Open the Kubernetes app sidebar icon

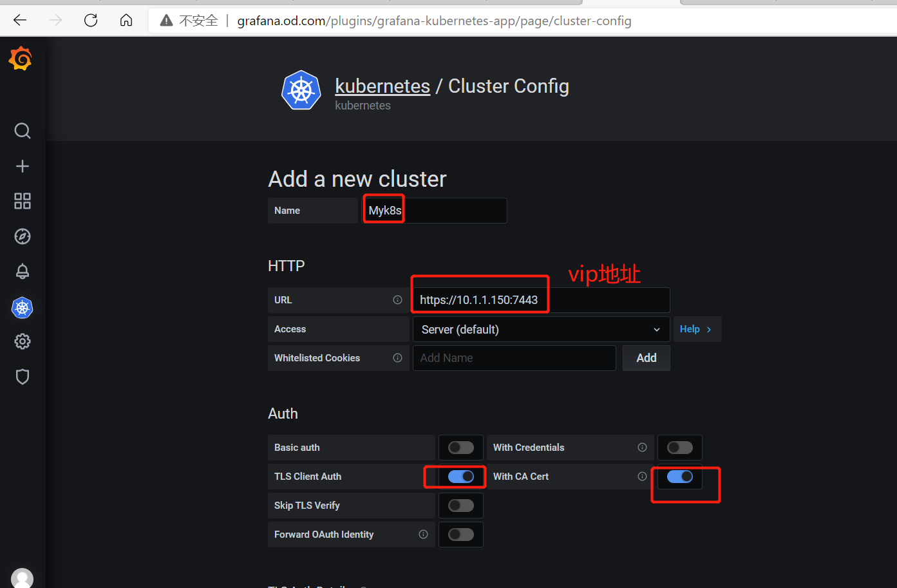(x=23, y=308)
